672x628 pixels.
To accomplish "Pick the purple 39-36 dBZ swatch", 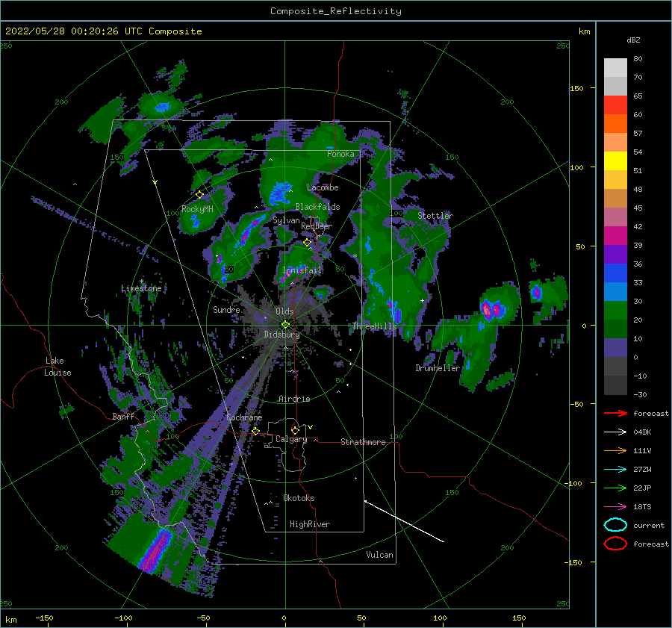I will click(615, 255).
